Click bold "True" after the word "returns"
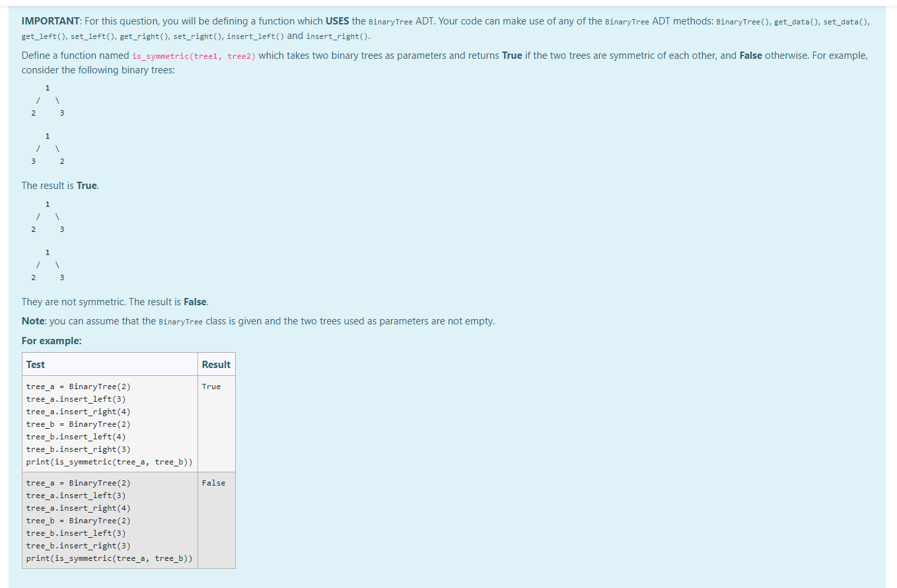897x588 pixels. coord(512,55)
